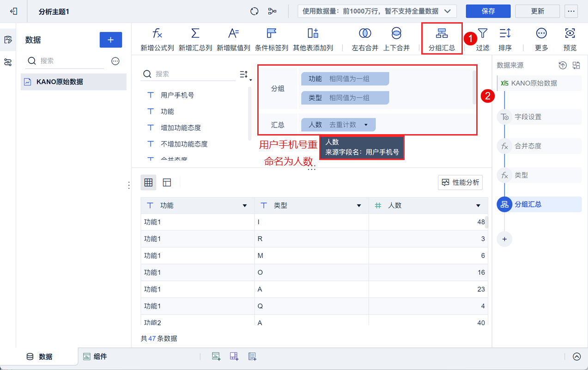
Task: Open the 更多 tools menu
Action: point(541,40)
